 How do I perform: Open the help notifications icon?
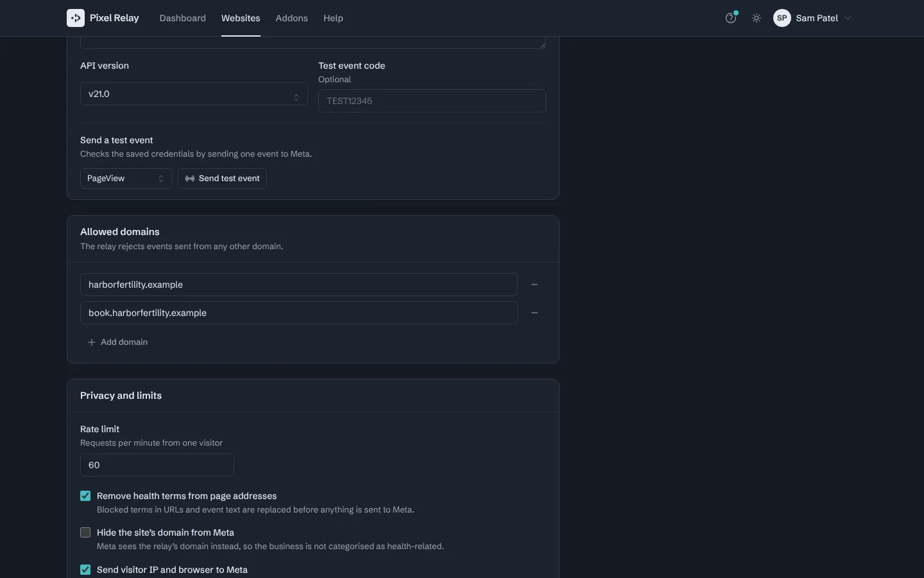click(731, 18)
